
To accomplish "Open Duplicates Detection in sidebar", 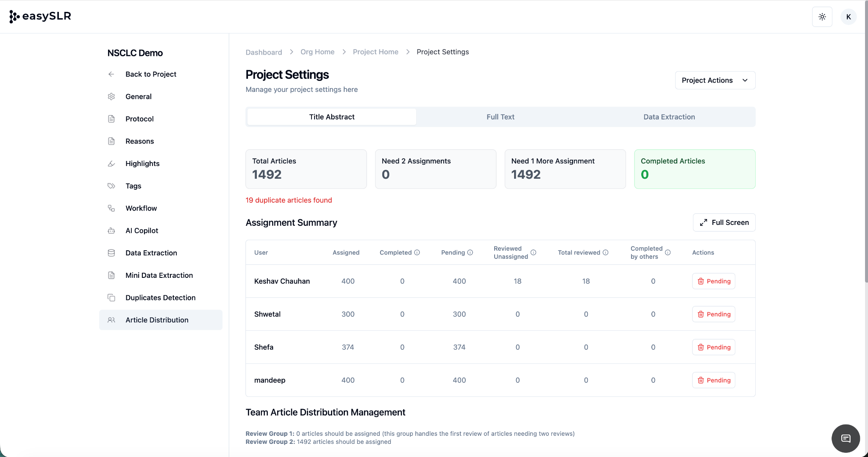I will coord(160,298).
